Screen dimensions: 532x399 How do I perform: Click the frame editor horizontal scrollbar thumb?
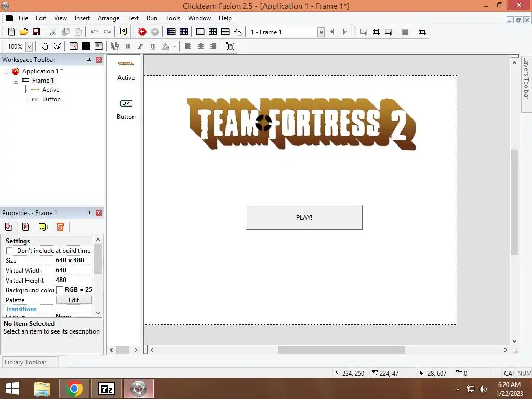point(341,350)
